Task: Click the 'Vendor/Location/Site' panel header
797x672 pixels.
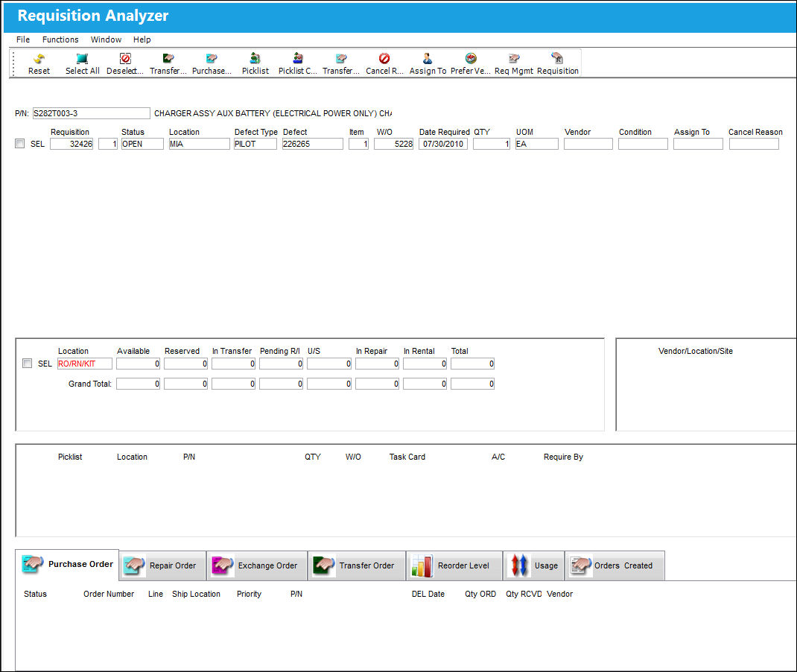Action: [x=696, y=351]
